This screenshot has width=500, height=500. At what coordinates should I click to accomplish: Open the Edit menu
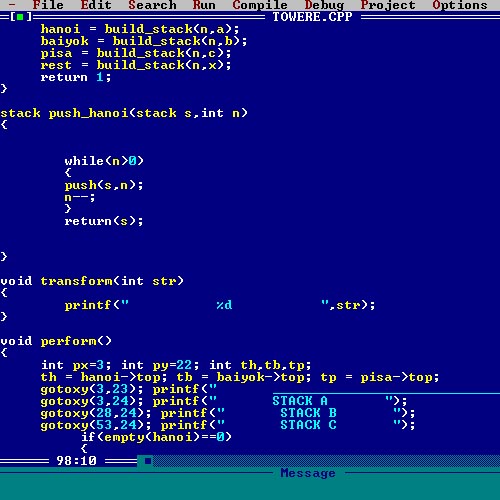[96, 5]
